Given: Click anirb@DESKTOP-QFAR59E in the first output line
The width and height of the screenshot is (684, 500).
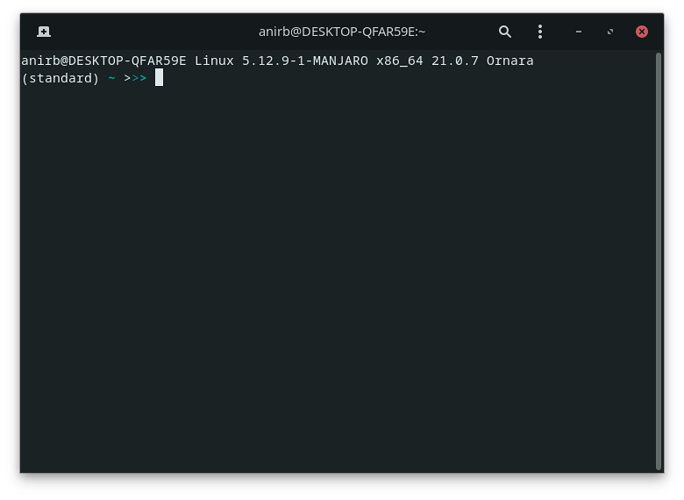Looking at the screenshot, I should [104, 61].
